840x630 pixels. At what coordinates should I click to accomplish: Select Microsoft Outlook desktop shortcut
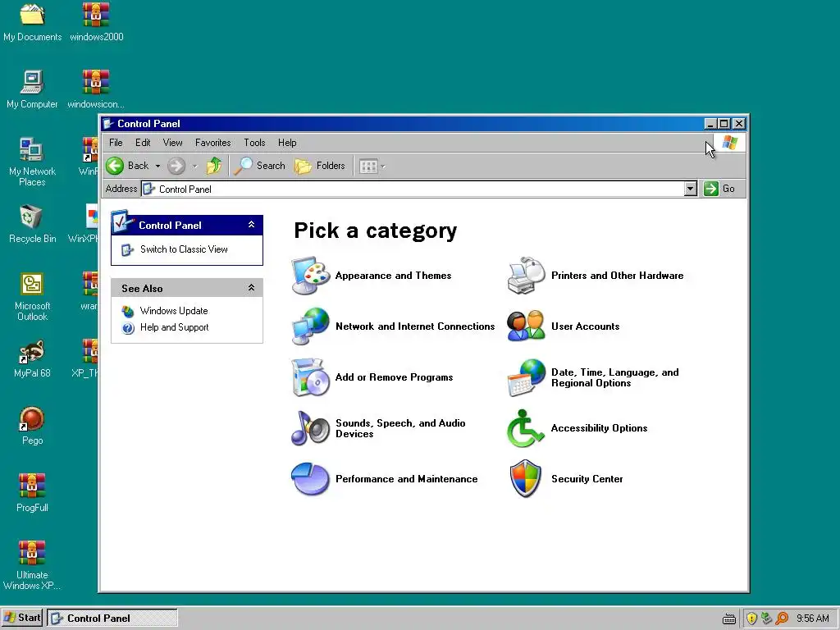(32, 296)
